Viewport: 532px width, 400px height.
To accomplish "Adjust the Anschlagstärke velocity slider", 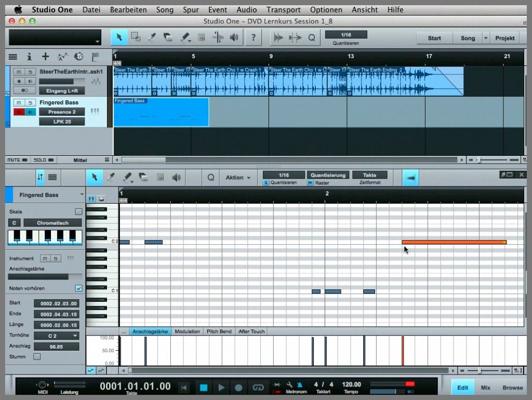I will click(45, 277).
